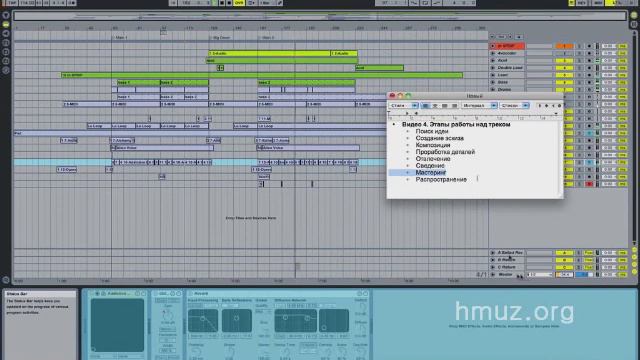Click the align-right icon in text editor
The height and width of the screenshot is (360, 640).
[x=445, y=106]
